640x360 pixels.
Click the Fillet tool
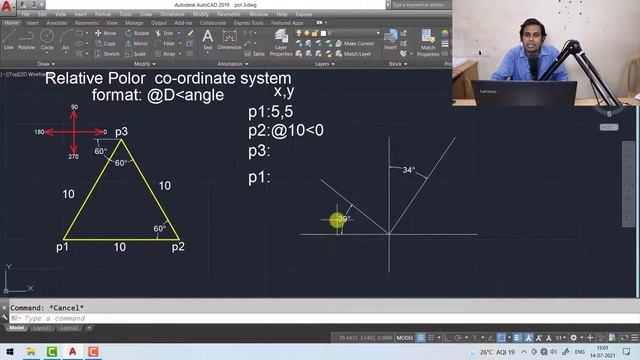(165, 43)
